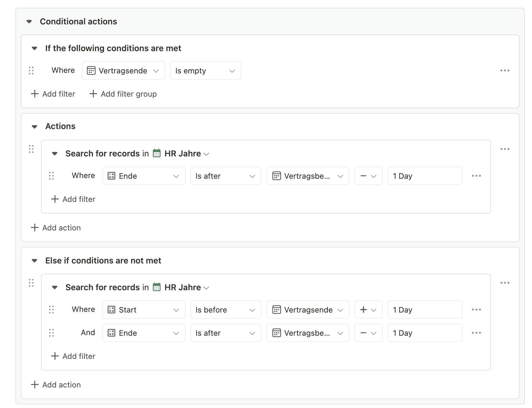
Task: Click 'Add action' under the Actions section
Action: point(56,228)
